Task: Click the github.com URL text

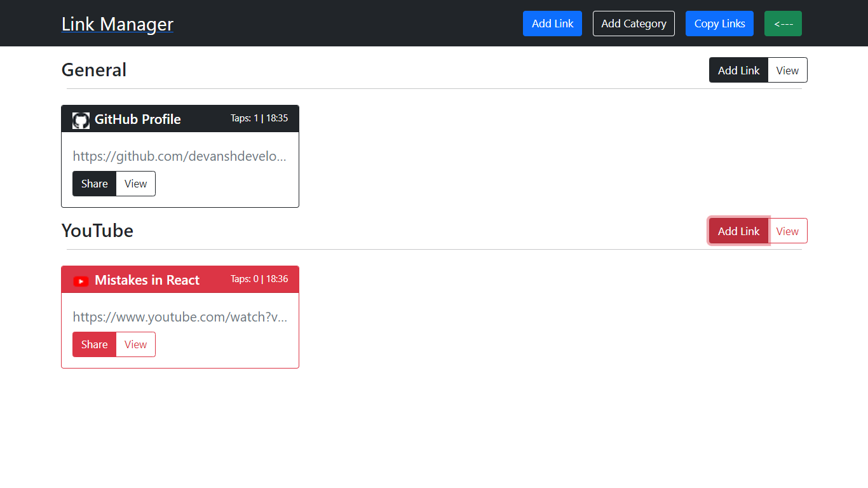Action: click(x=180, y=156)
